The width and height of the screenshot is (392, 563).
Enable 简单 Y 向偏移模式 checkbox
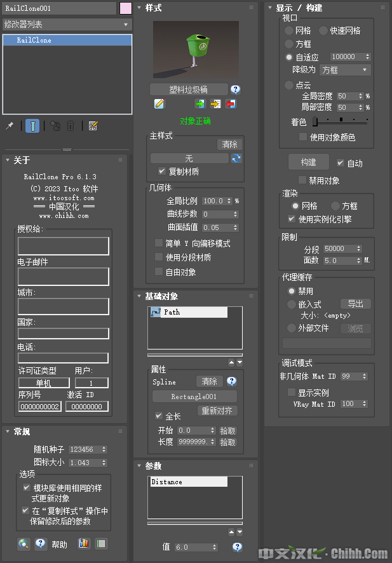[159, 243]
